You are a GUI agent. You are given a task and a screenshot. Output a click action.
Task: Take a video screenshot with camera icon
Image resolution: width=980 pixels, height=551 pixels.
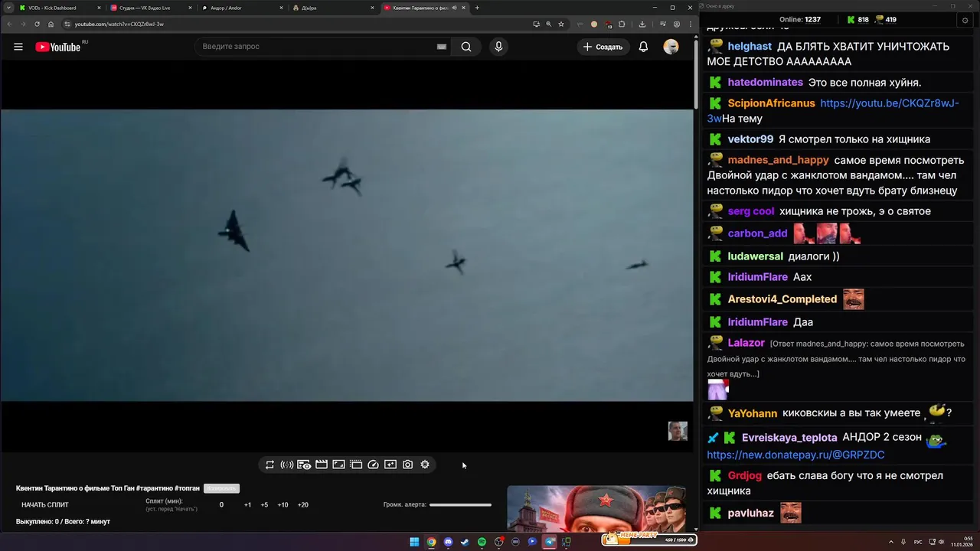[x=408, y=465]
